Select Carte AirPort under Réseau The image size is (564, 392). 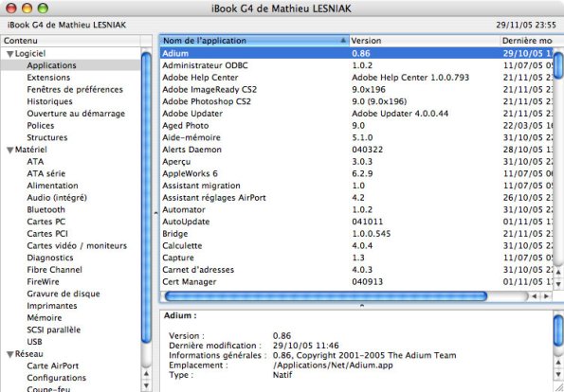point(52,365)
